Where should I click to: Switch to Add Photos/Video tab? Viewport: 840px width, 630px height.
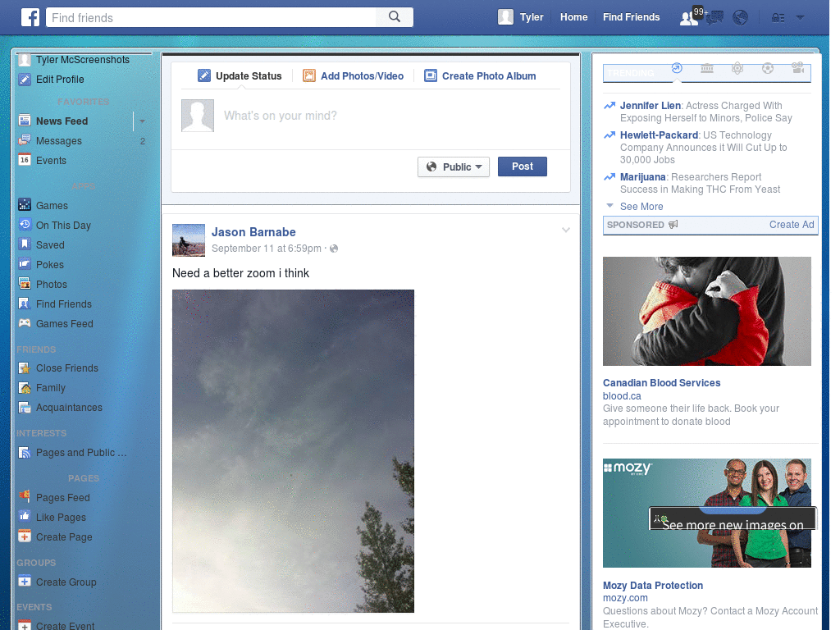click(361, 75)
